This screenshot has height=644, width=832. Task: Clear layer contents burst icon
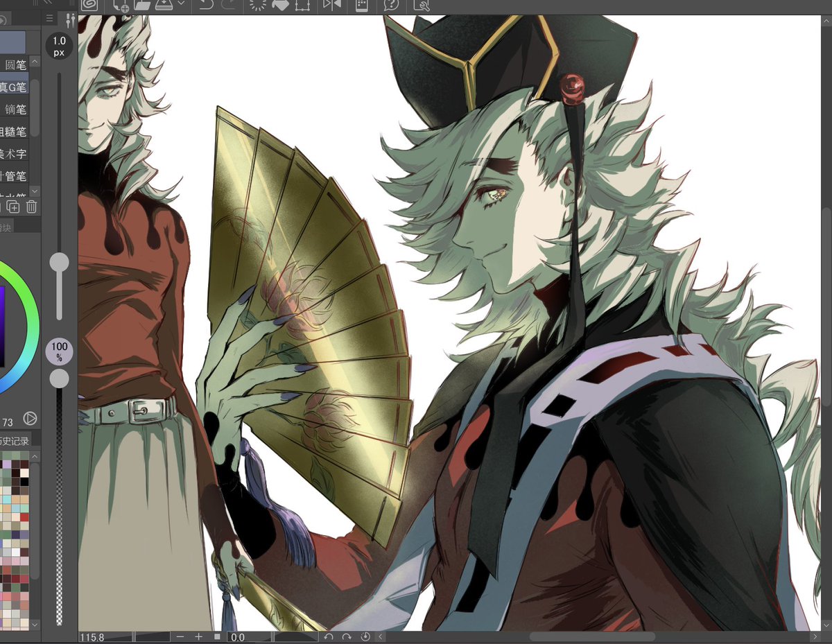point(258,5)
